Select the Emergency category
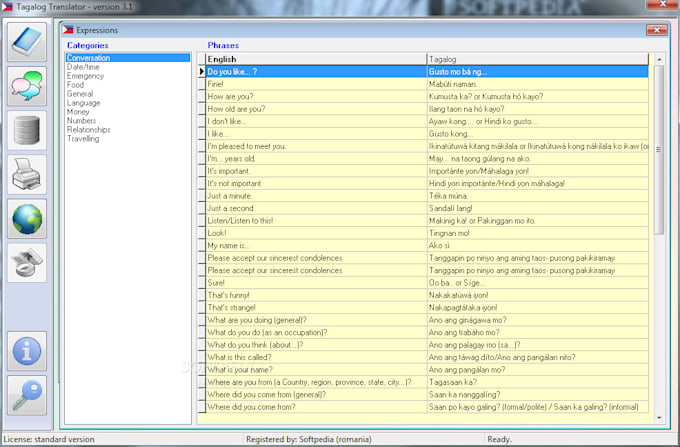Viewport: 680px width, 447px height. coord(85,76)
